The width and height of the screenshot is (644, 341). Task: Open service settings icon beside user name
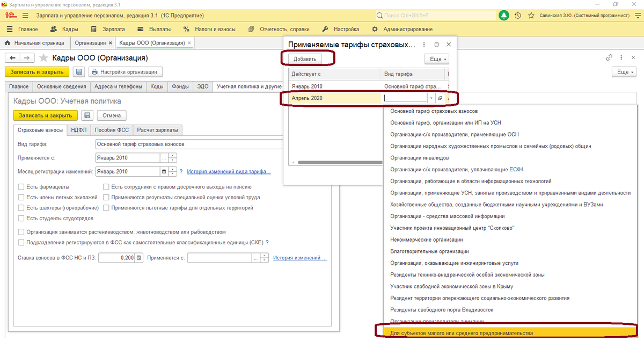(637, 16)
